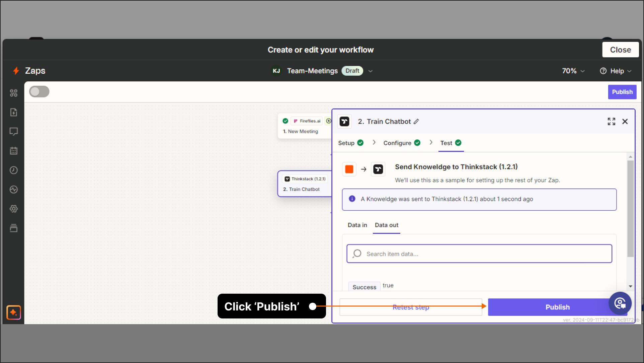Expand the step panel to full screen
Screen dimensions: 644x363
[x=612, y=122]
